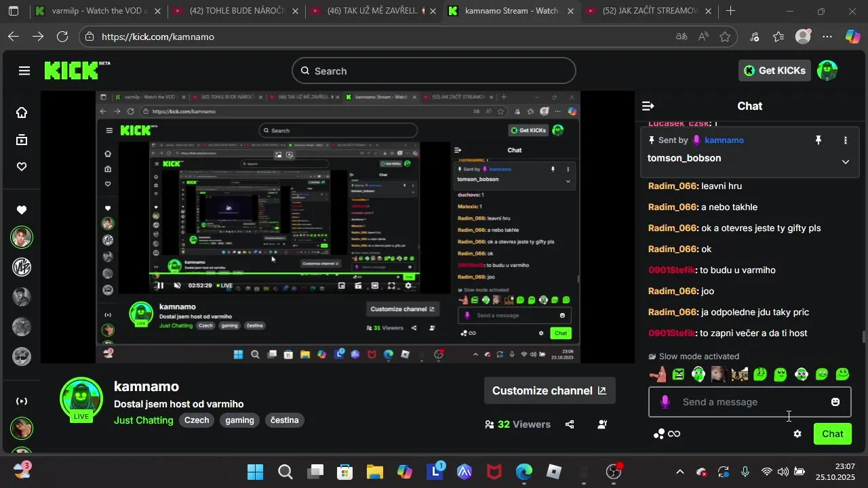Open the Just Chatting category link
The width and height of the screenshot is (868, 488).
144,420
